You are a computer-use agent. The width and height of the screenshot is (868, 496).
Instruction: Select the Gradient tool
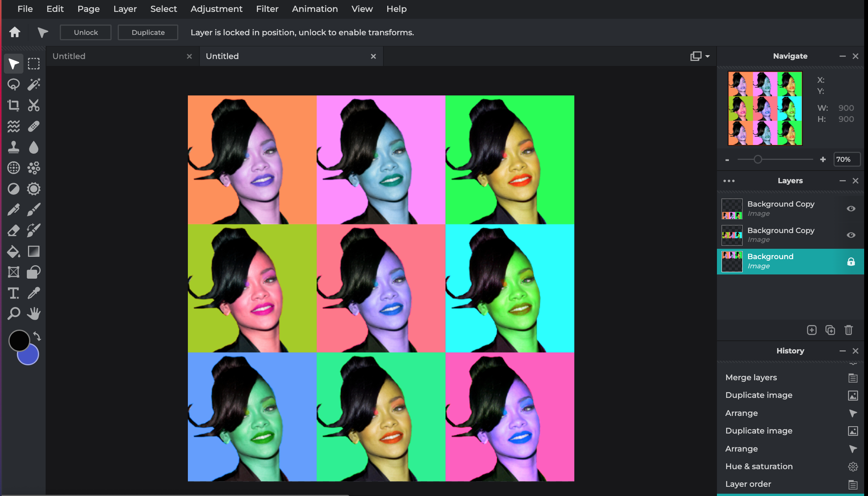click(x=34, y=251)
